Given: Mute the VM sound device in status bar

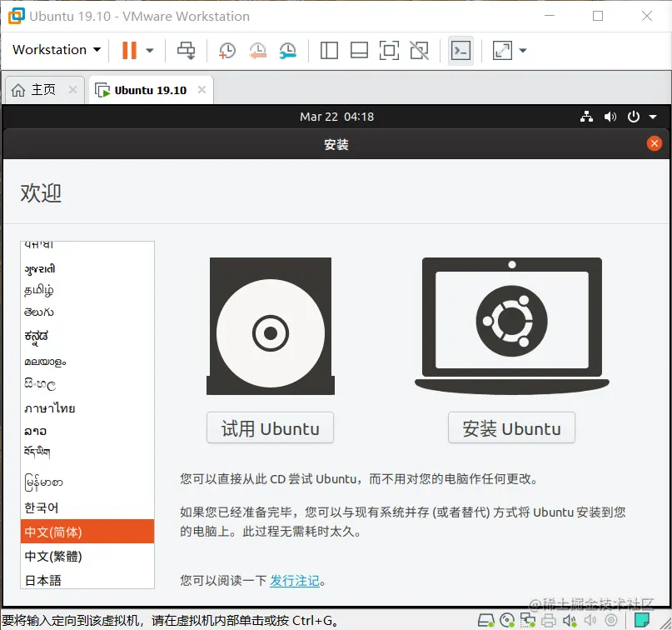Looking at the screenshot, I should 570,621.
